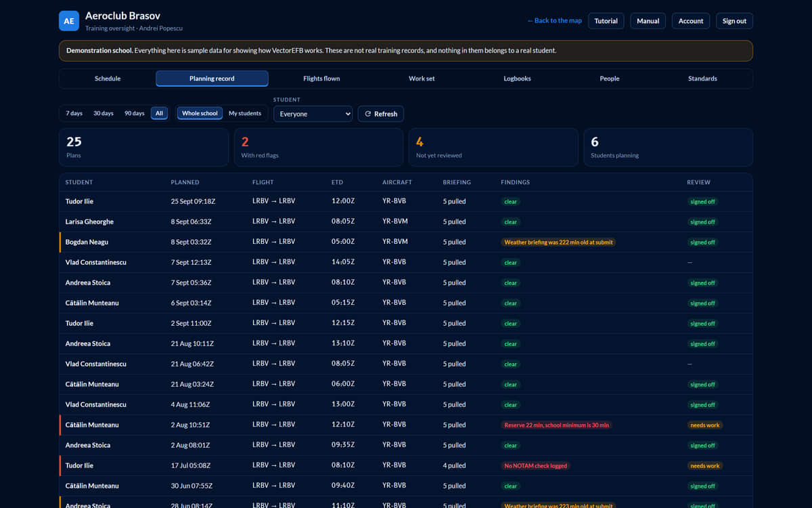The image size is (812, 508).
Task: Select the Reserve 22 min finding badge
Action: click(x=556, y=425)
